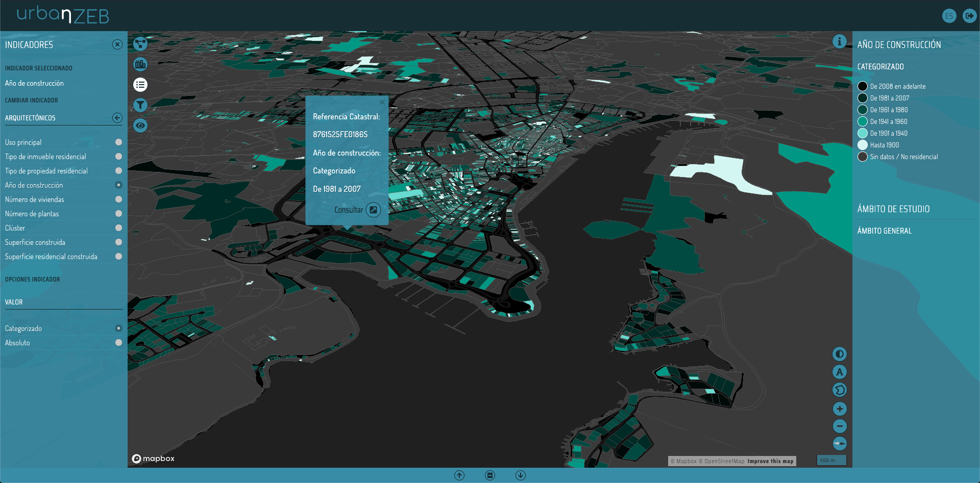Click the Hasta 1900 legend color swatch
Viewport: 980px width, 483px height.
pos(863,145)
